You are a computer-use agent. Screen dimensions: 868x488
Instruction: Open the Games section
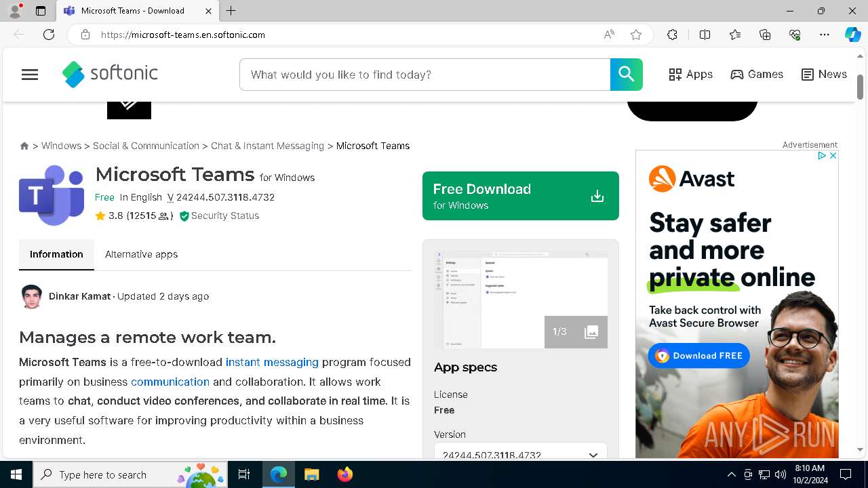tap(757, 75)
